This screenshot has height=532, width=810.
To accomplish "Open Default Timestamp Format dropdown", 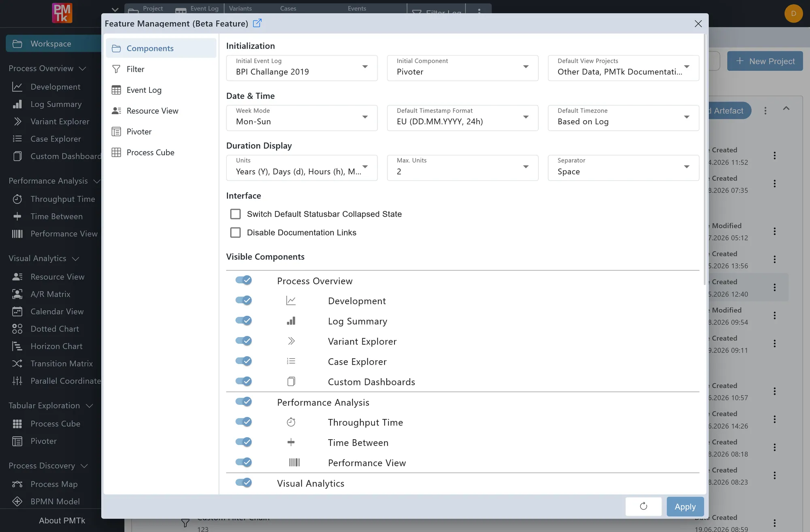I will [x=463, y=117].
